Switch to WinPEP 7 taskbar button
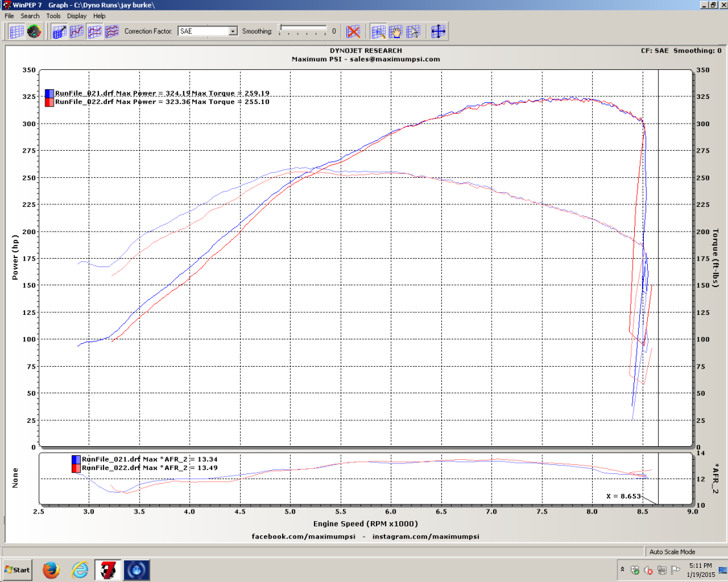 [107, 570]
